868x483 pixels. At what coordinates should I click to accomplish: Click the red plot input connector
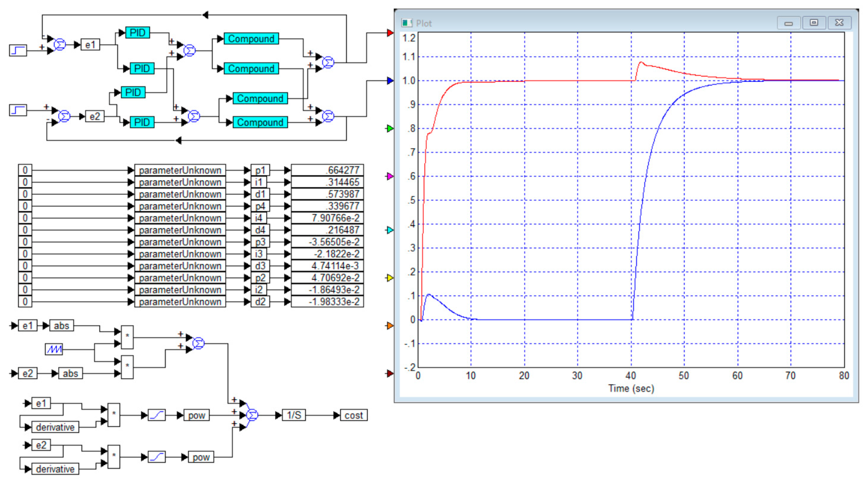390,33
